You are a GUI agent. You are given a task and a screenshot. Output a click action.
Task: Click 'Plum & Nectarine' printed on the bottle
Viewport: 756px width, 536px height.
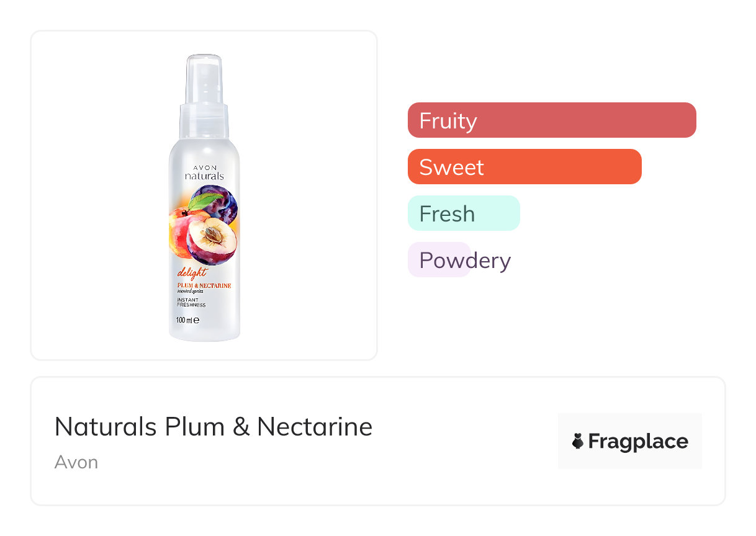pyautogui.click(x=204, y=285)
